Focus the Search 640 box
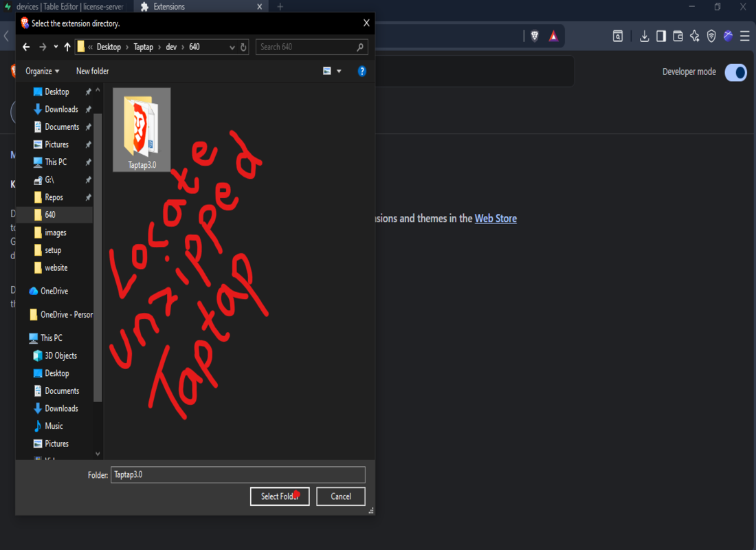This screenshot has width=756, height=550. [x=307, y=47]
